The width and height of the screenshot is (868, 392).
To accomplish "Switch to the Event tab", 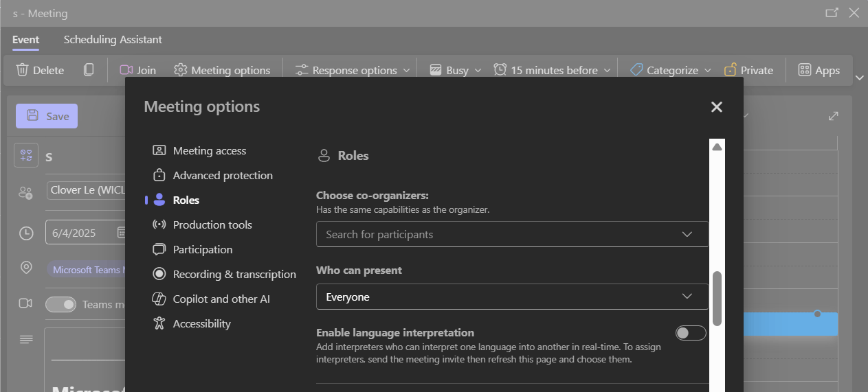I will coord(25,40).
